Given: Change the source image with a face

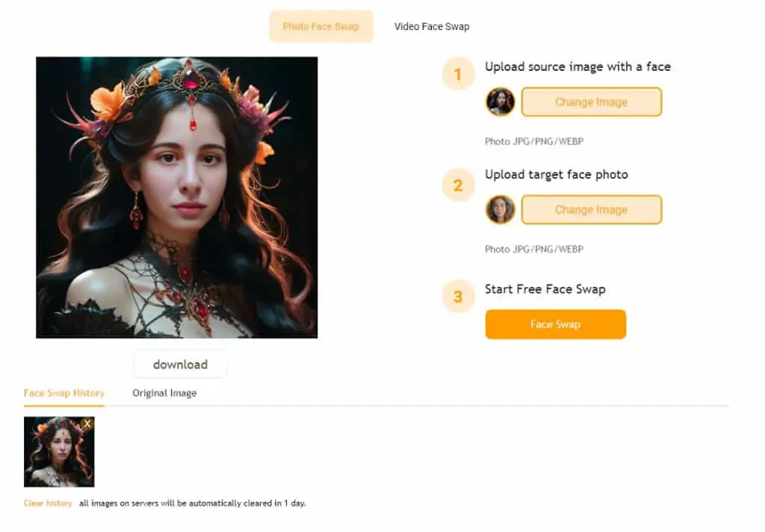Looking at the screenshot, I should click(592, 102).
